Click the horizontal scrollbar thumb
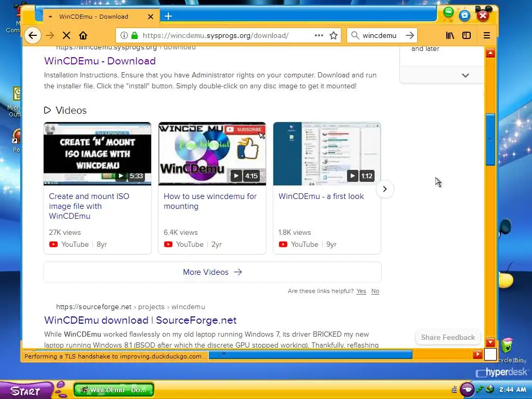532x399 pixels. pos(311,354)
